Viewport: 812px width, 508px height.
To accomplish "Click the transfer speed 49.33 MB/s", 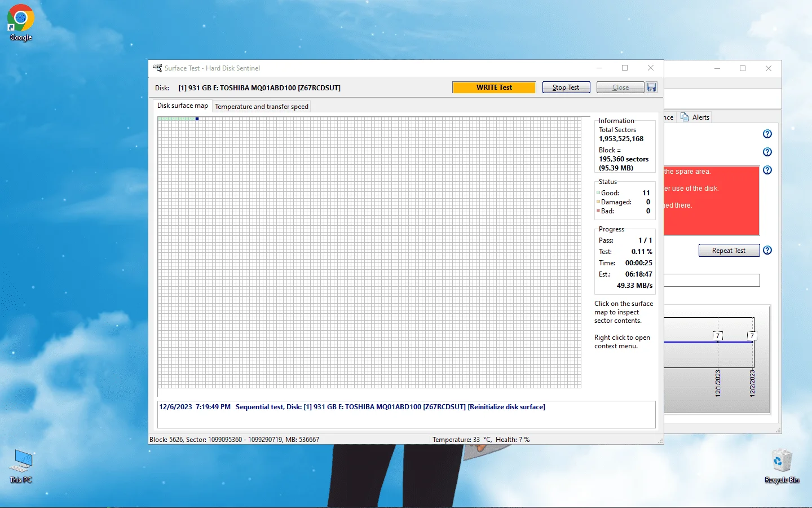I will pos(634,286).
